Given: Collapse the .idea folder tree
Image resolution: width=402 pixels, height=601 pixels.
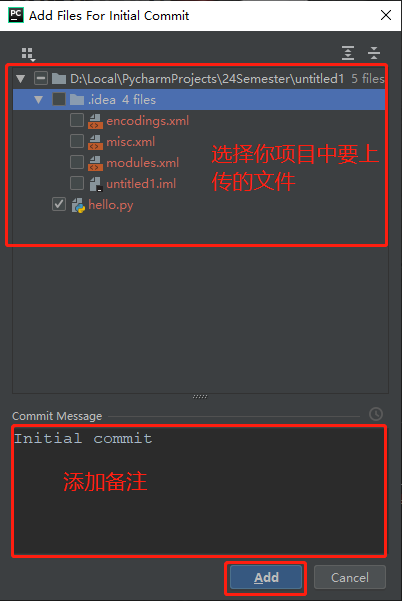Looking at the screenshot, I should pyautogui.click(x=39, y=100).
